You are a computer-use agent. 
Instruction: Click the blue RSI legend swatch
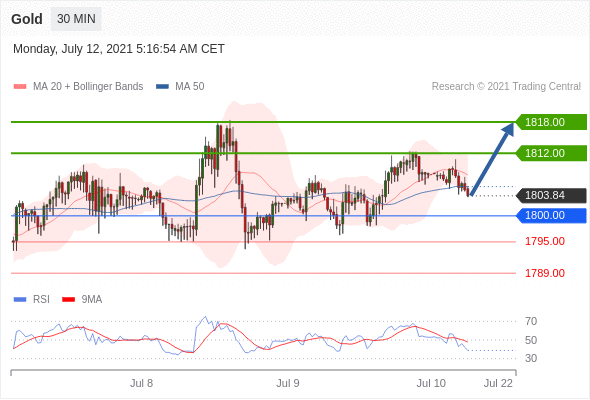(x=20, y=300)
